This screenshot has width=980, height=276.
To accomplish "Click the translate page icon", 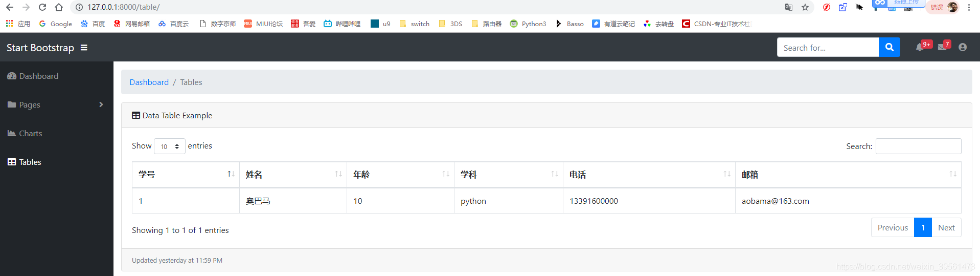I will click(x=789, y=7).
